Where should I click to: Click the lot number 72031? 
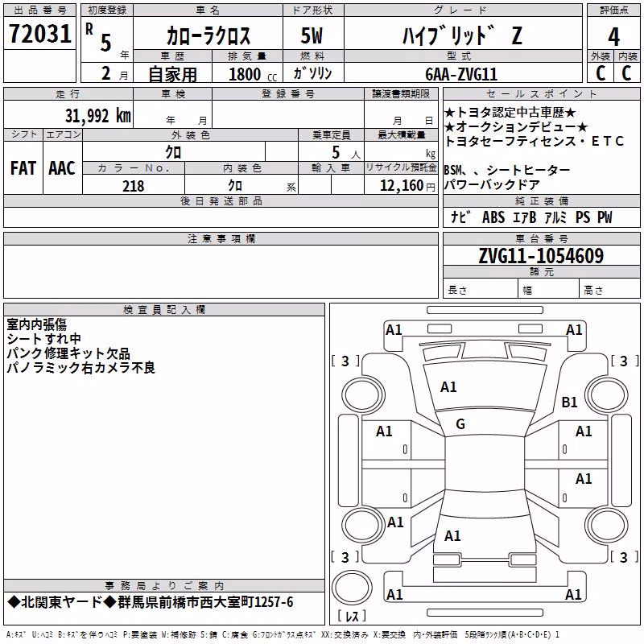(x=39, y=34)
